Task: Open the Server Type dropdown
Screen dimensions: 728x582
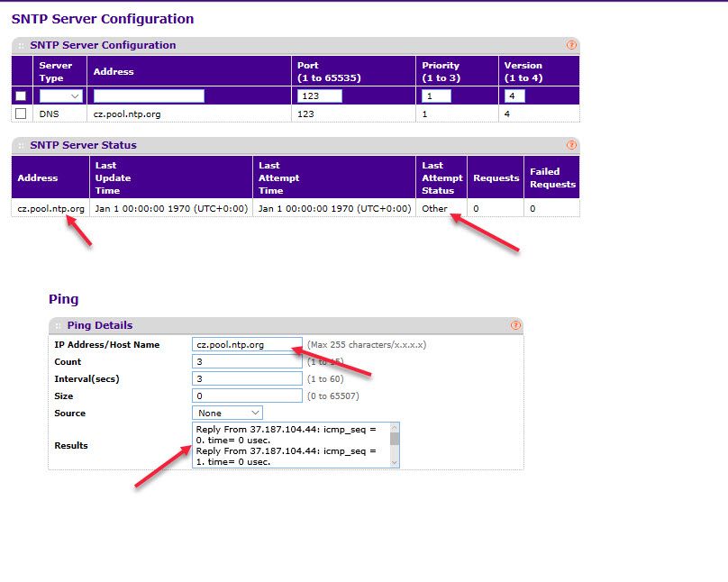Action: [61, 96]
